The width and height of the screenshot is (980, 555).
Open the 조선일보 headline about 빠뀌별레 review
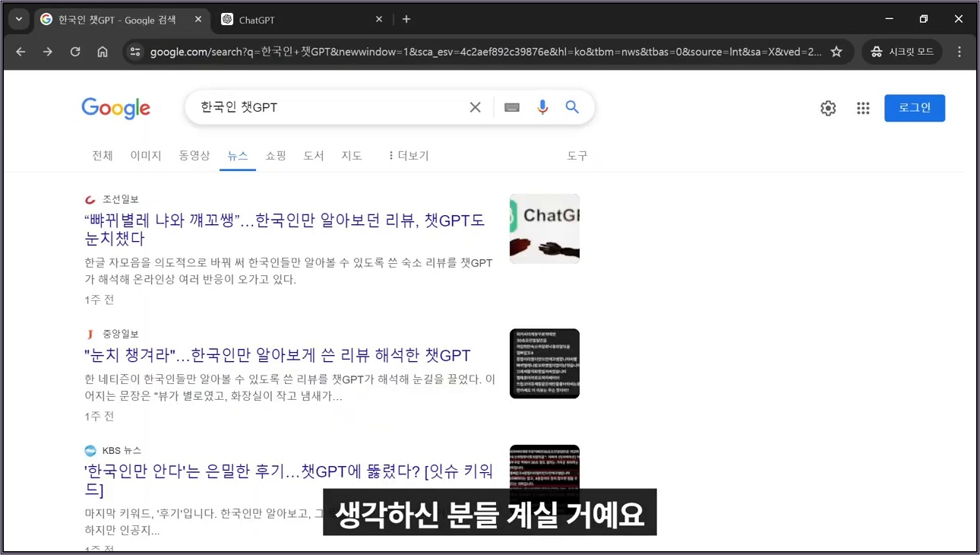pyautogui.click(x=285, y=230)
